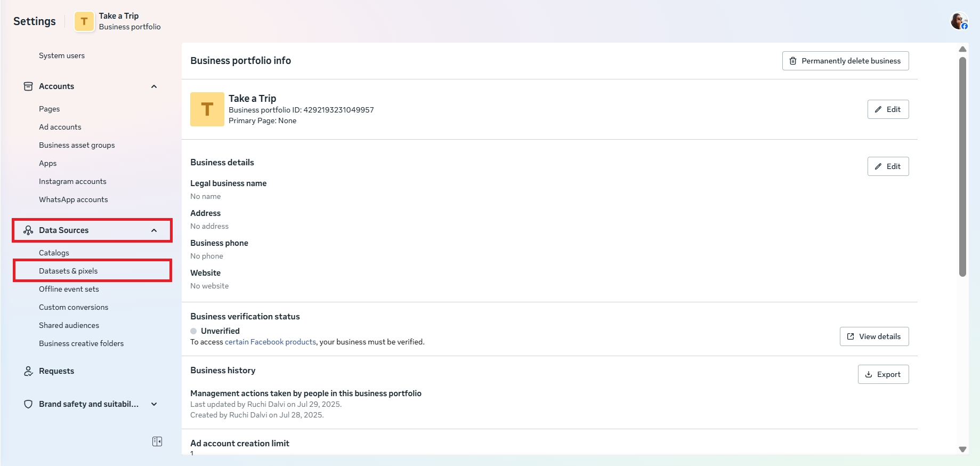Click the sidebar collapse panel icon
The image size is (980, 466).
point(157,441)
